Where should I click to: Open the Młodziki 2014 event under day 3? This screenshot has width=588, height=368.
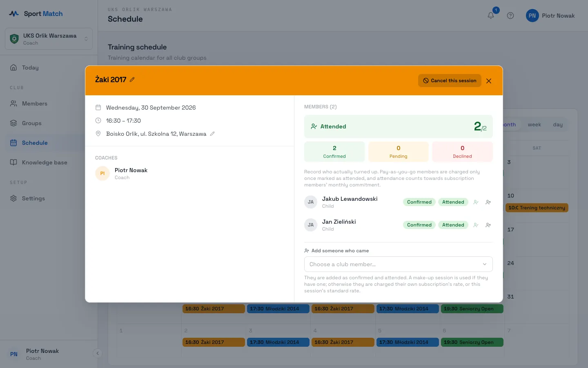278,342
